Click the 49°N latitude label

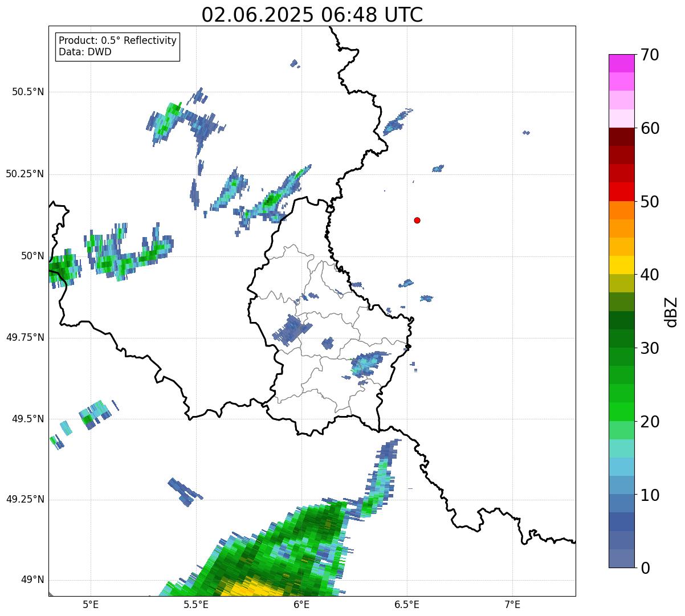pos(33,580)
